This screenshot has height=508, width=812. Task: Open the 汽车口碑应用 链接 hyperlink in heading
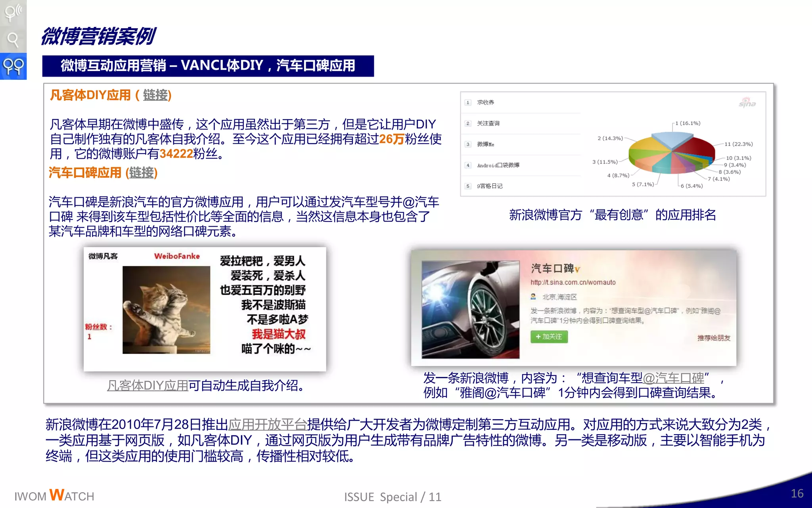pos(142,173)
